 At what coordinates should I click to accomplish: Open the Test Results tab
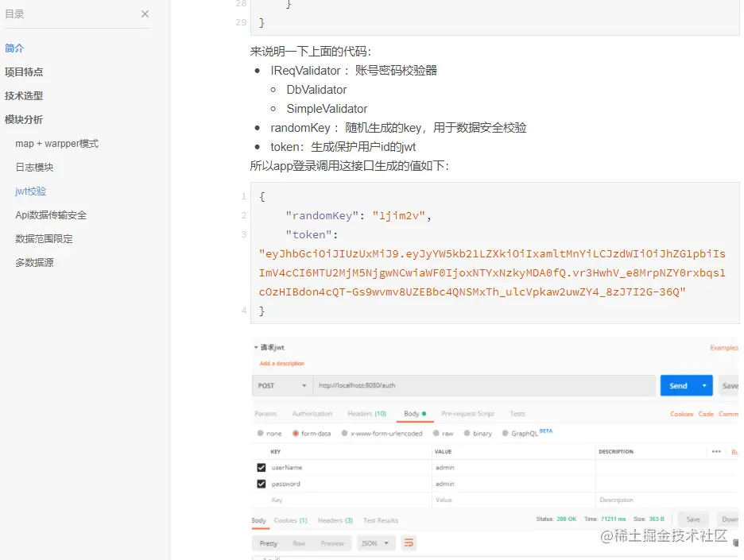[381, 520]
